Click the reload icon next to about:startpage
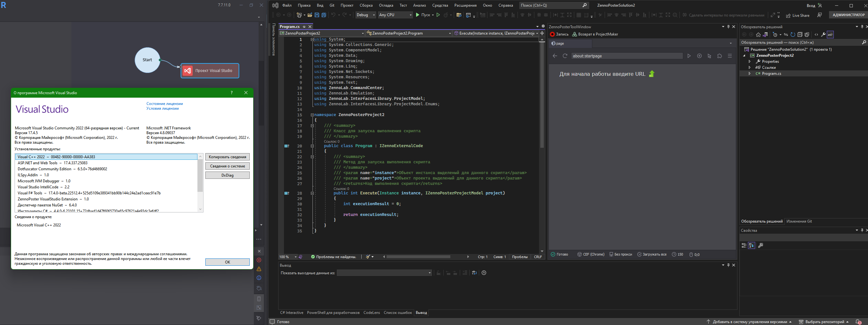868x325 pixels. tap(565, 56)
